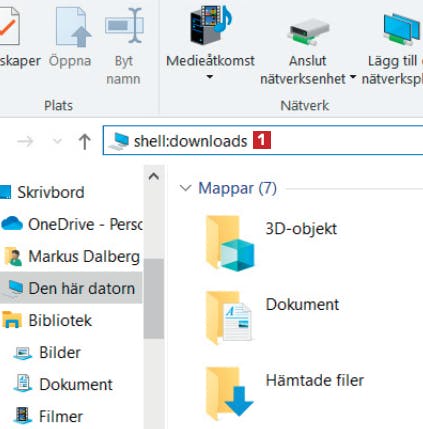Expand the Anslut nätverksenhet dropdown arrow

(353, 77)
